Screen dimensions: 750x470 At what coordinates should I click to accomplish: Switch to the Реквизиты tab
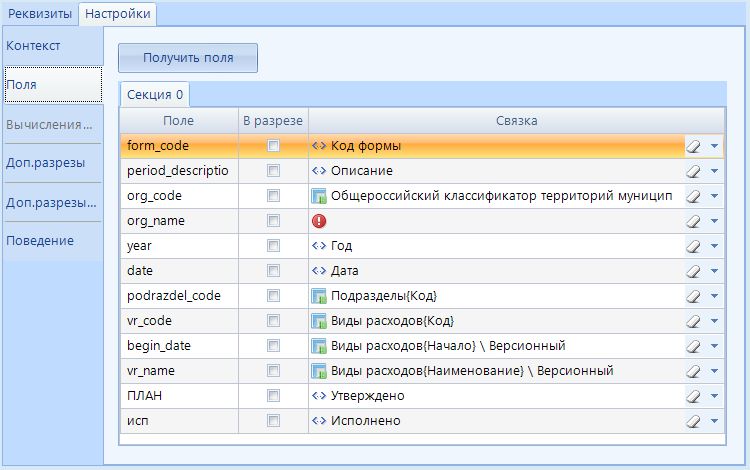click(39, 13)
